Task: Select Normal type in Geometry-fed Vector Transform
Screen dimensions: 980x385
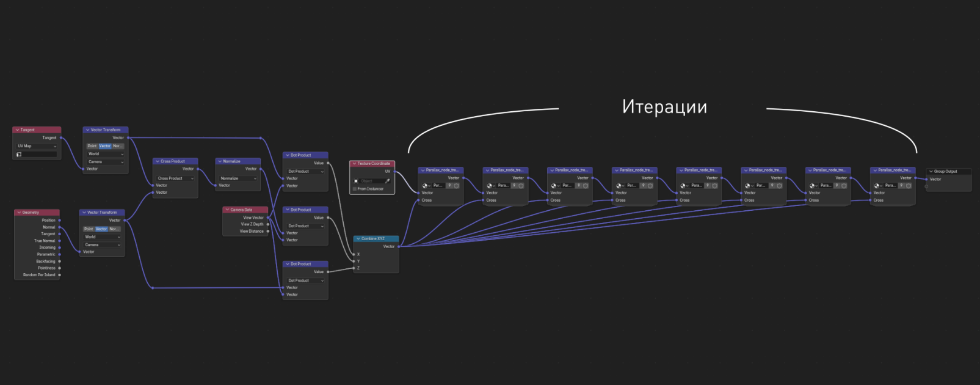Action: (114, 229)
